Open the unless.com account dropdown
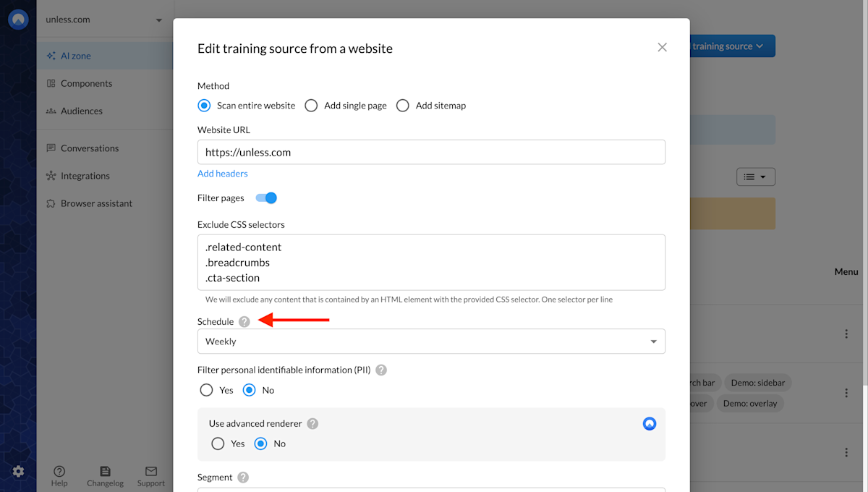Image resolution: width=868 pixels, height=492 pixels. click(103, 20)
